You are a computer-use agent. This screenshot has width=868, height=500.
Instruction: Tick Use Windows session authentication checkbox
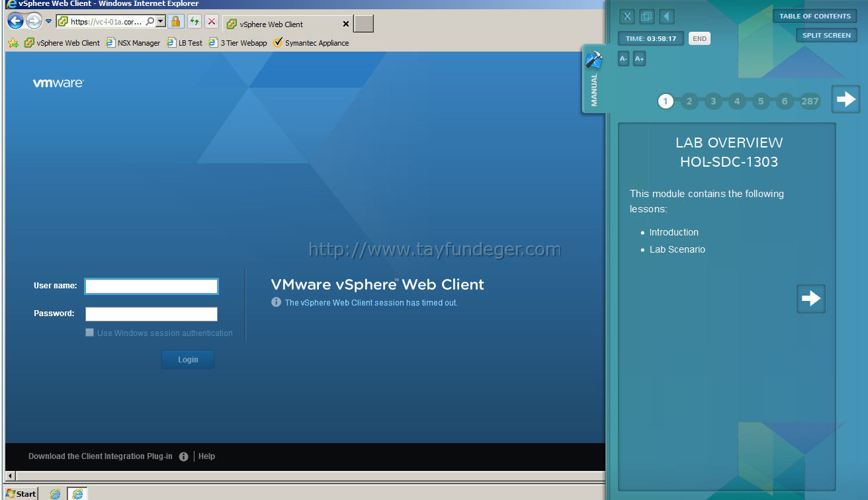click(x=89, y=333)
